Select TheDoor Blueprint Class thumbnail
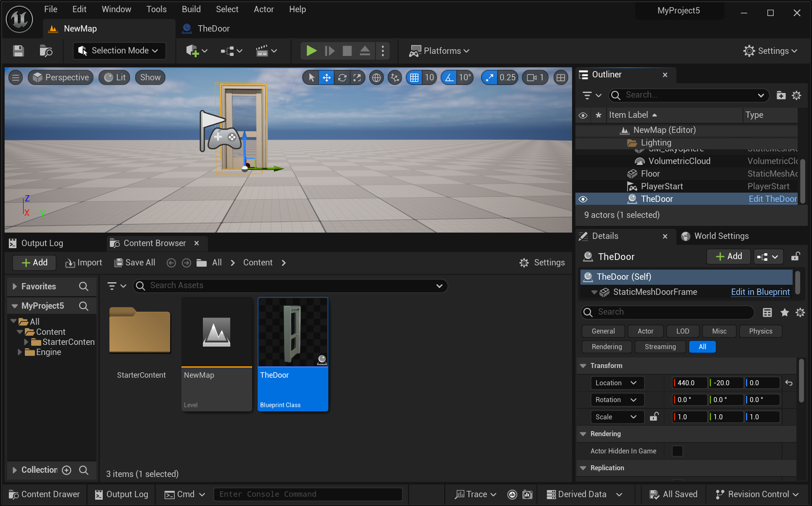This screenshot has height=506, width=812. click(x=293, y=354)
